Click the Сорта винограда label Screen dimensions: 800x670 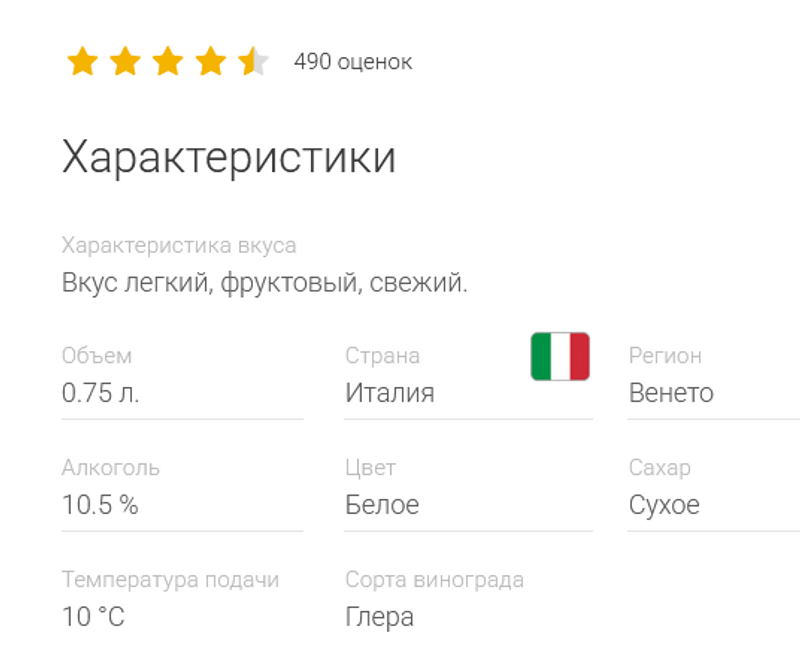[434, 580]
